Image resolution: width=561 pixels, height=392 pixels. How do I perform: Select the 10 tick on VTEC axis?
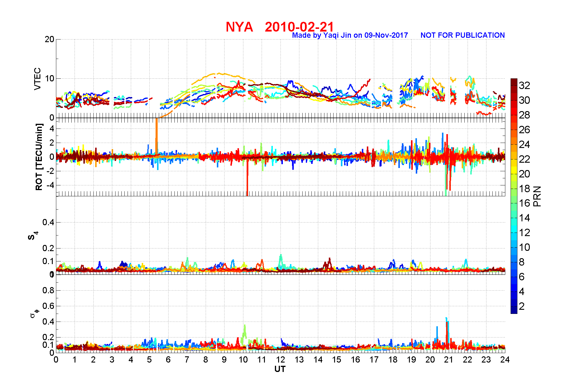(49, 78)
